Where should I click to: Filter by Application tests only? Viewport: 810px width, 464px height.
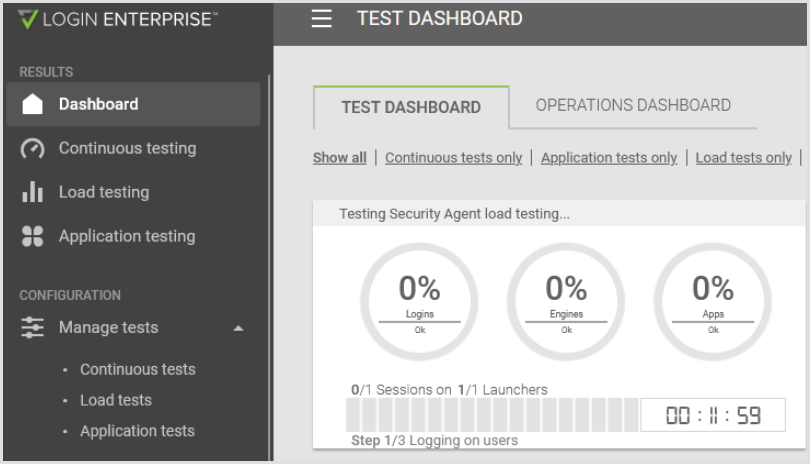[x=609, y=158]
